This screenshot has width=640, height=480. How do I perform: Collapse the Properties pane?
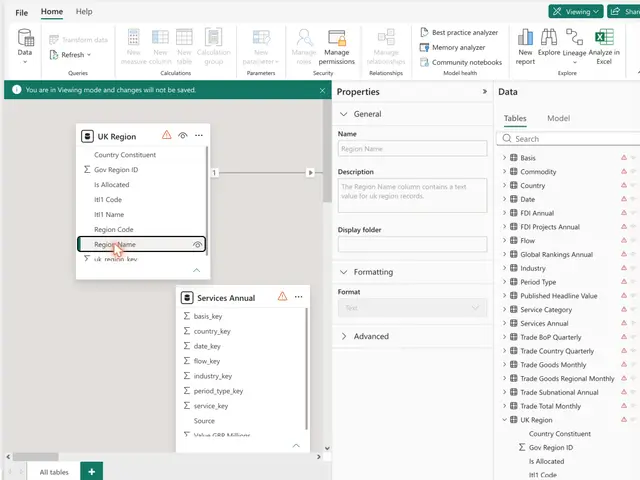pyautogui.click(x=484, y=91)
